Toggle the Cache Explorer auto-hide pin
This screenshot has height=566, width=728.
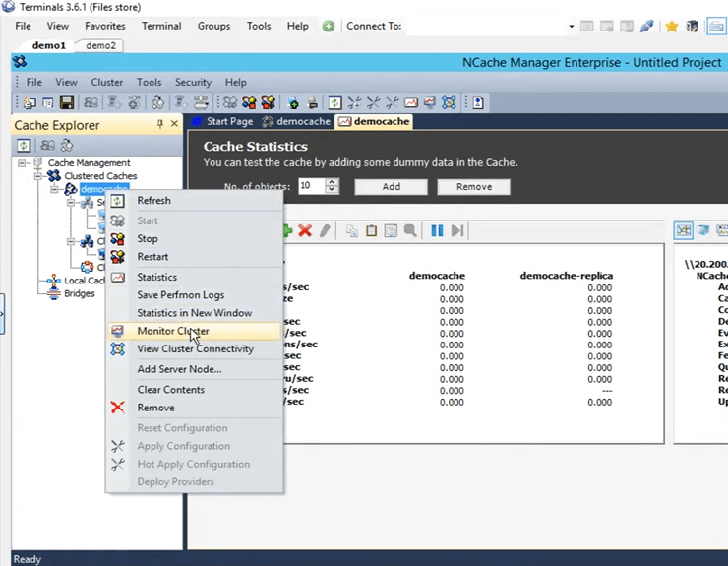[x=160, y=124]
